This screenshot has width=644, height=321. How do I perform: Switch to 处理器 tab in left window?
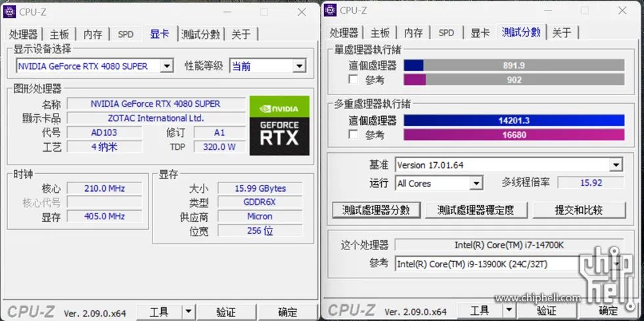tap(23, 35)
